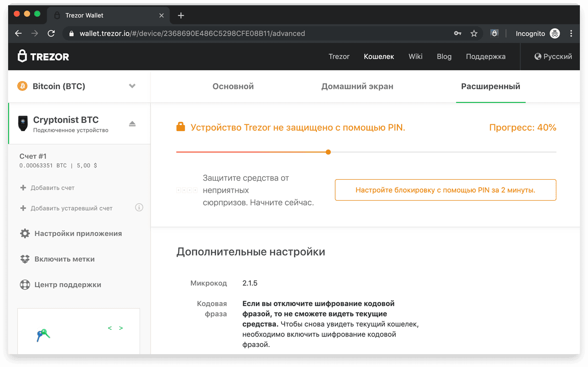Click next arrow in the sidebar banner

coord(121,328)
